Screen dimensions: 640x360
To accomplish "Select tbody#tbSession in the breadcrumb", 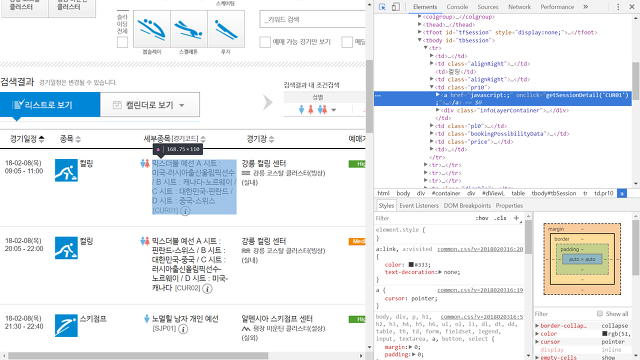I will (x=553, y=193).
